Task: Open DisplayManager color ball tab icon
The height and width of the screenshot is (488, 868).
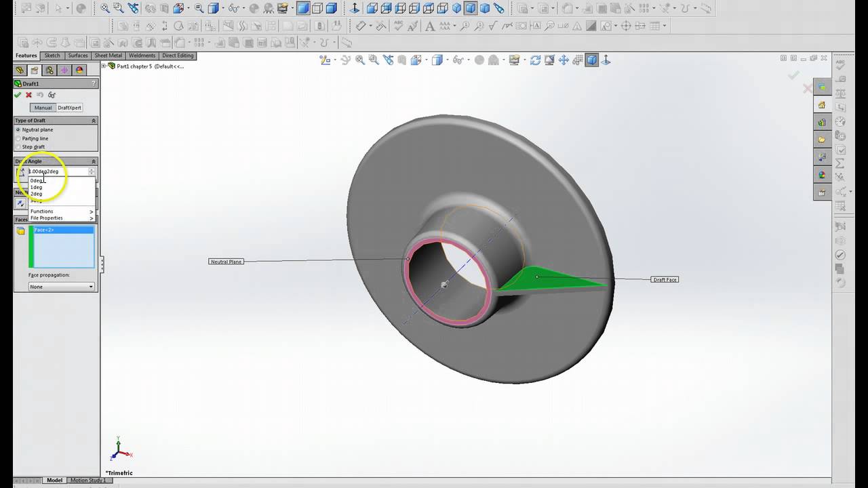Action: point(79,70)
